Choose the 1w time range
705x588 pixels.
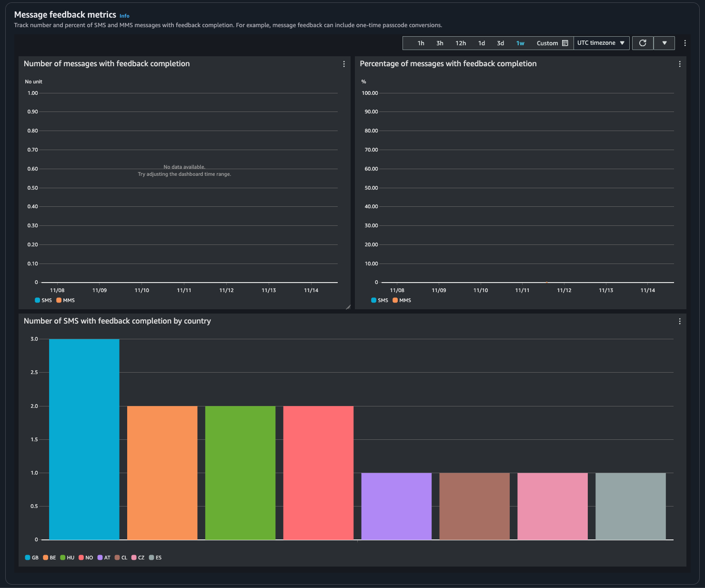[520, 43]
